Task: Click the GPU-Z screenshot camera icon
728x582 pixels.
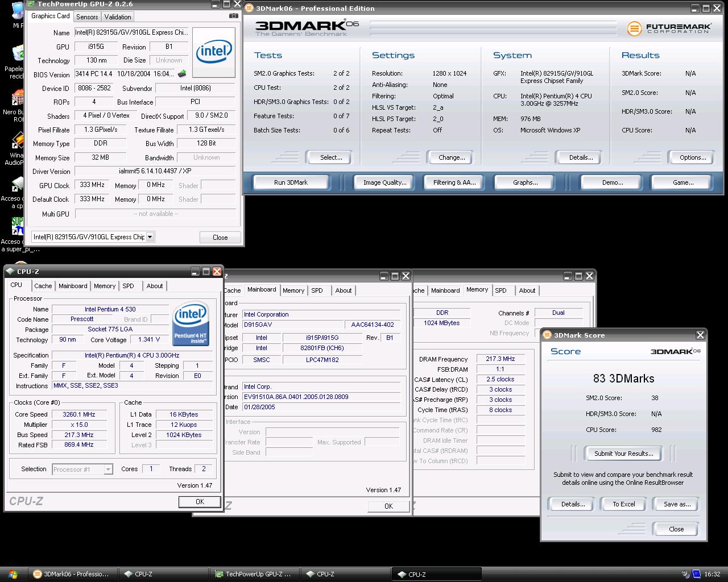Action: tap(233, 16)
